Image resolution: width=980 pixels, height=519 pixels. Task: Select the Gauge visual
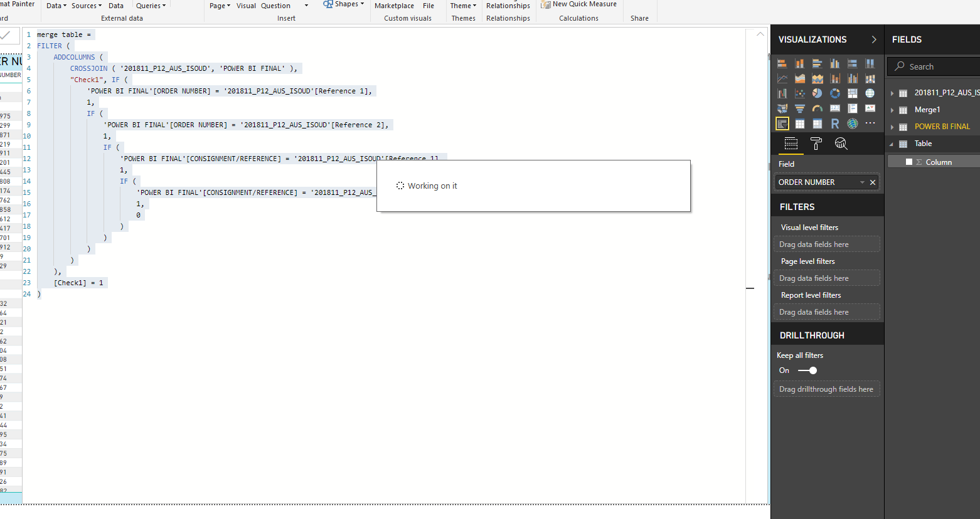[818, 108]
